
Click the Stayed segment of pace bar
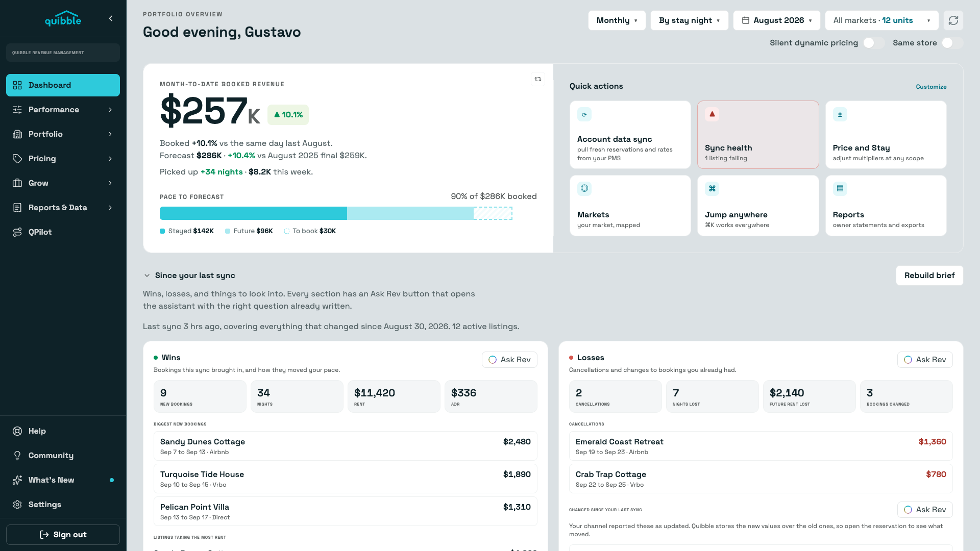coord(253,213)
